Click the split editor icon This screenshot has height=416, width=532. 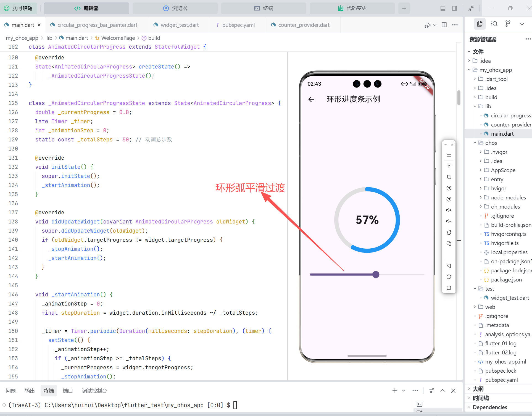(x=444, y=25)
